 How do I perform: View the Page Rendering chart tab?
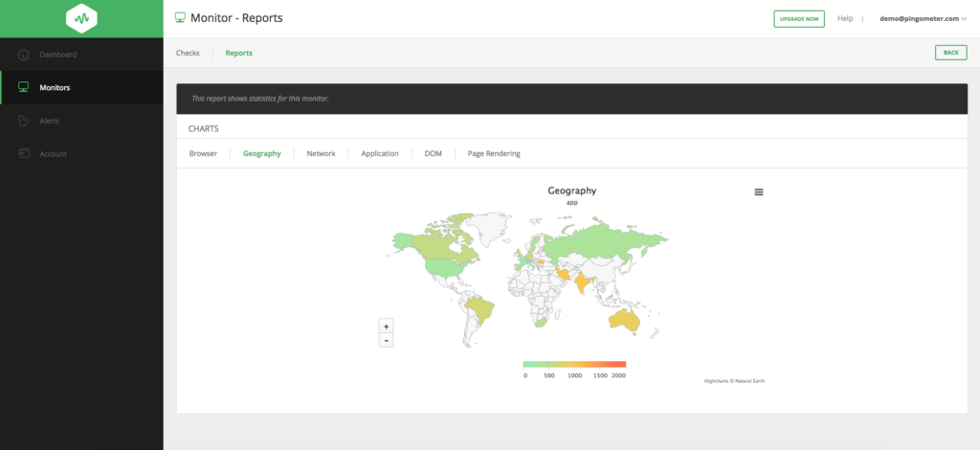pos(493,153)
